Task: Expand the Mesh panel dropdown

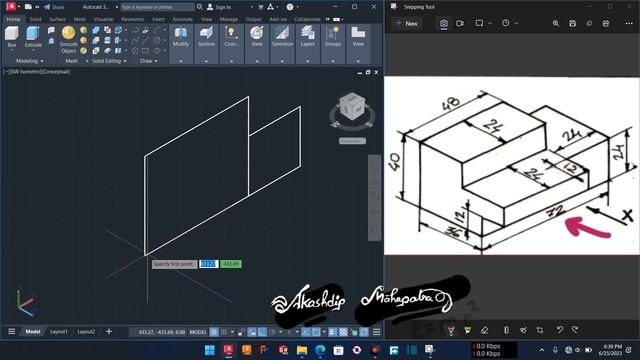Action: [x=87, y=61]
